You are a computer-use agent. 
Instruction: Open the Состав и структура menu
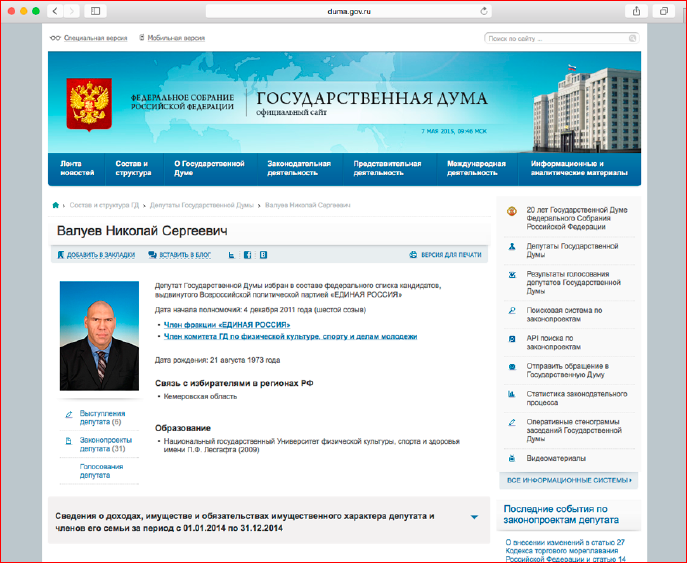click(133, 168)
